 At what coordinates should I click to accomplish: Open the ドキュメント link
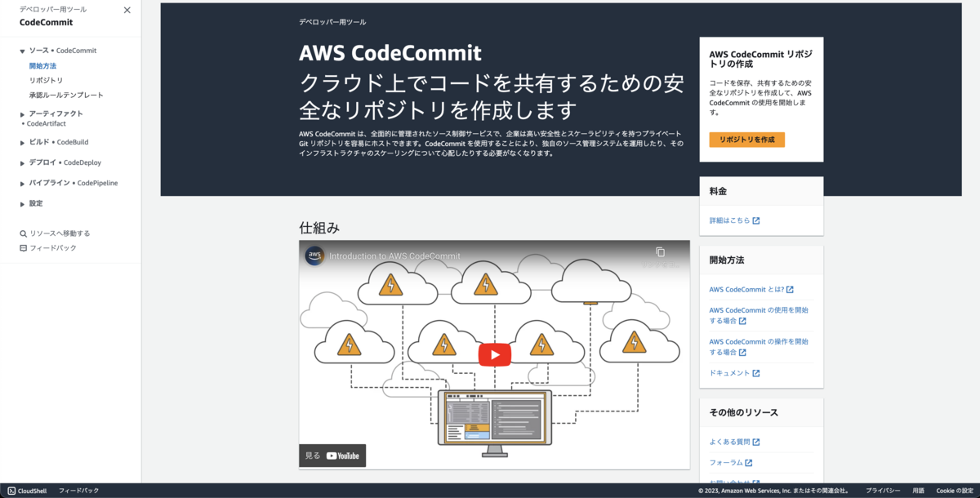(729, 373)
